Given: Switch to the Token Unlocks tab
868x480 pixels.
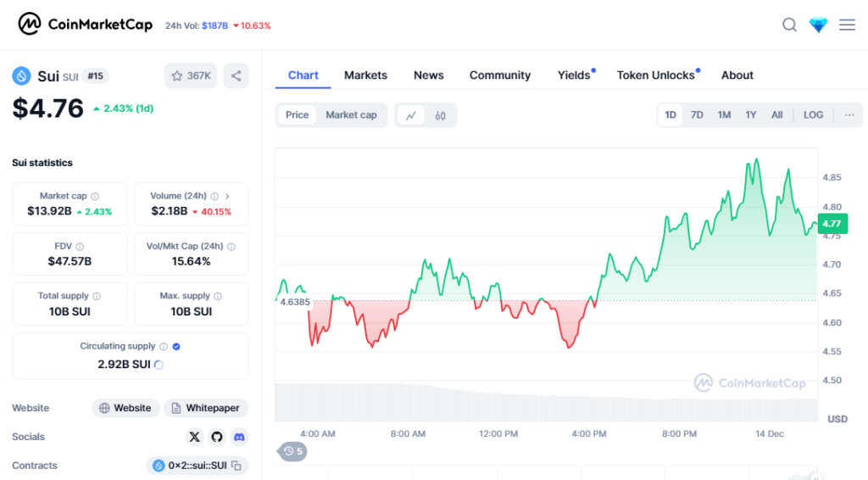Looking at the screenshot, I should pyautogui.click(x=656, y=75).
